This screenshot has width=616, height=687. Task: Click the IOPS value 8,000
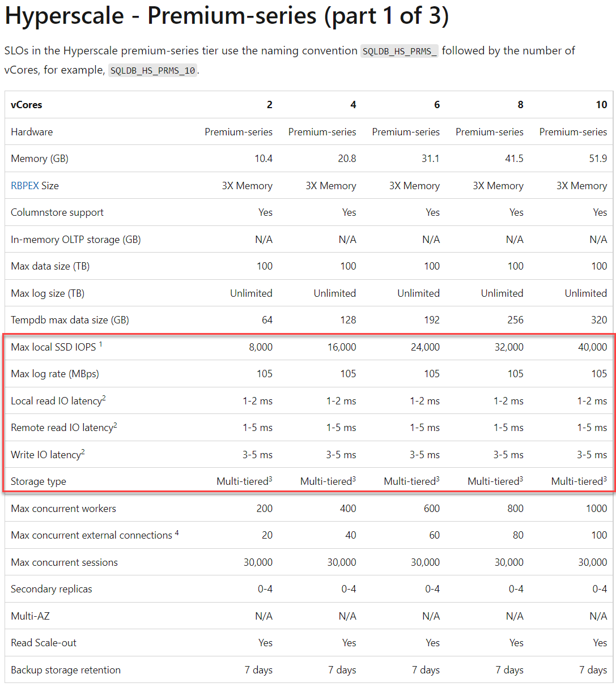pos(261,347)
